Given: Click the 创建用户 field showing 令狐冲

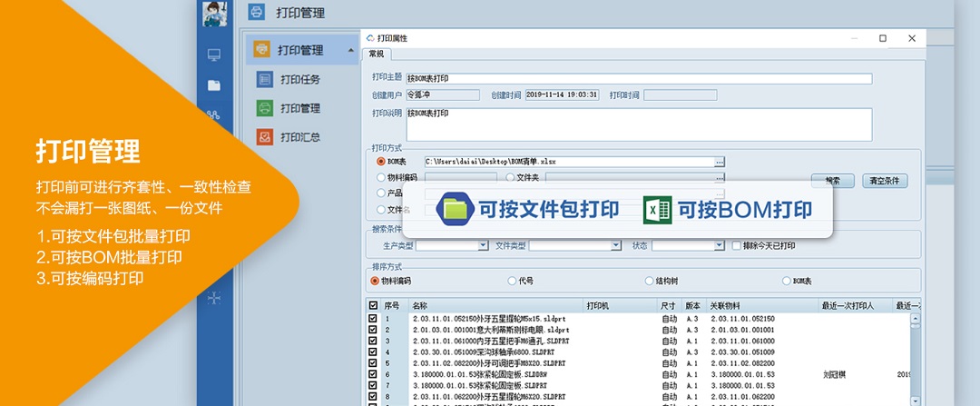Looking at the screenshot, I should click(x=443, y=95).
